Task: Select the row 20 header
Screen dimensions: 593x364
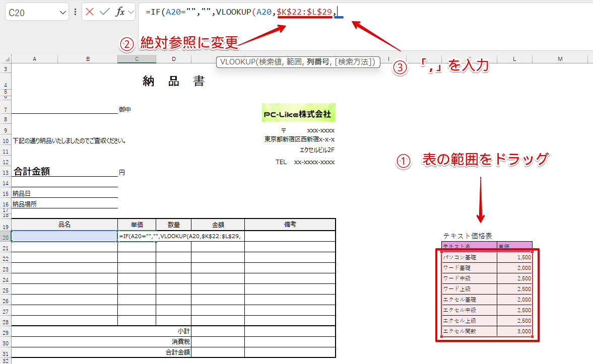Action: [6, 237]
